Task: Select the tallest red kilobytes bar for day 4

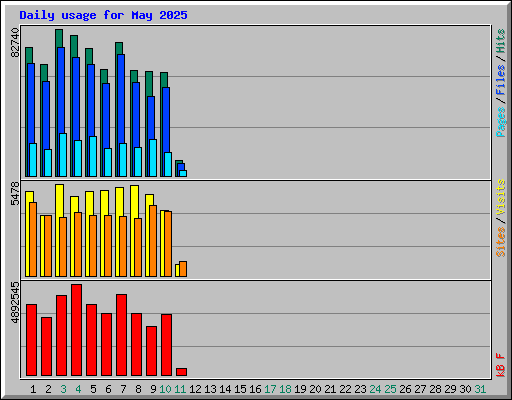Action: coord(76,330)
